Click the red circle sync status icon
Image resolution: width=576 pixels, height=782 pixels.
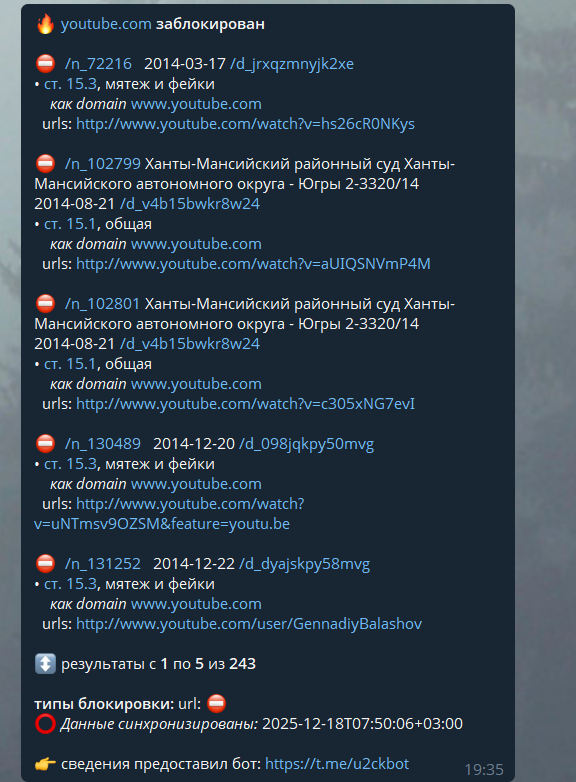45,724
